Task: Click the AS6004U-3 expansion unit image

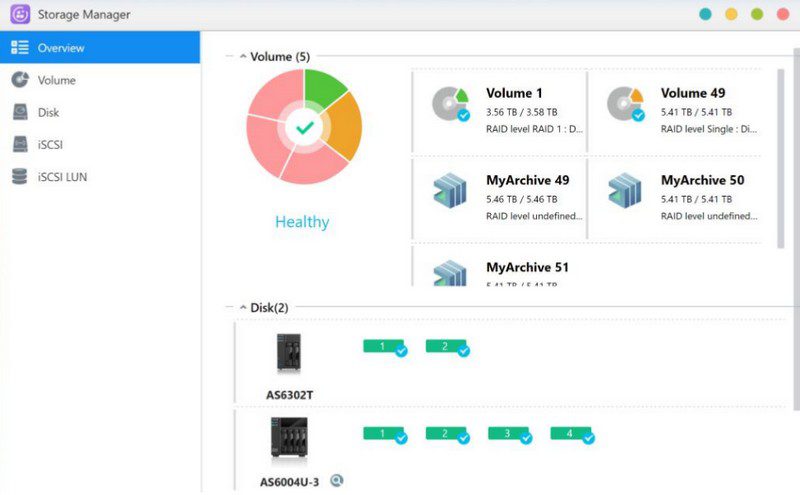Action: click(289, 438)
